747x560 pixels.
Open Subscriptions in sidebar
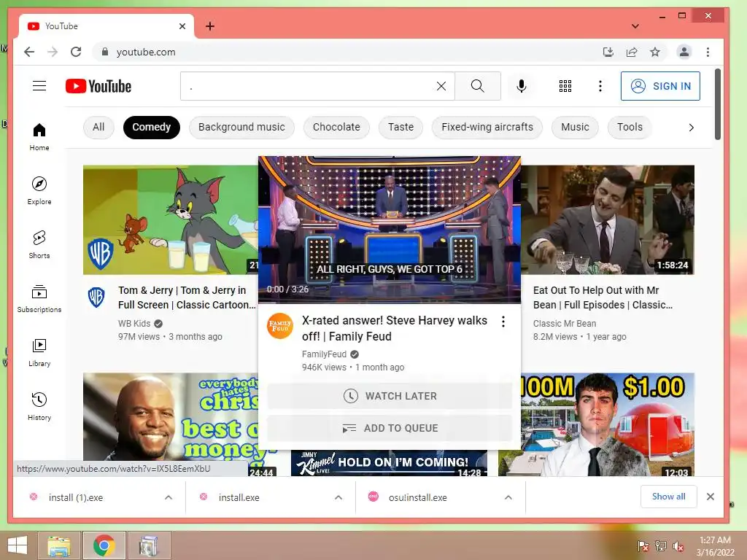tap(39, 298)
